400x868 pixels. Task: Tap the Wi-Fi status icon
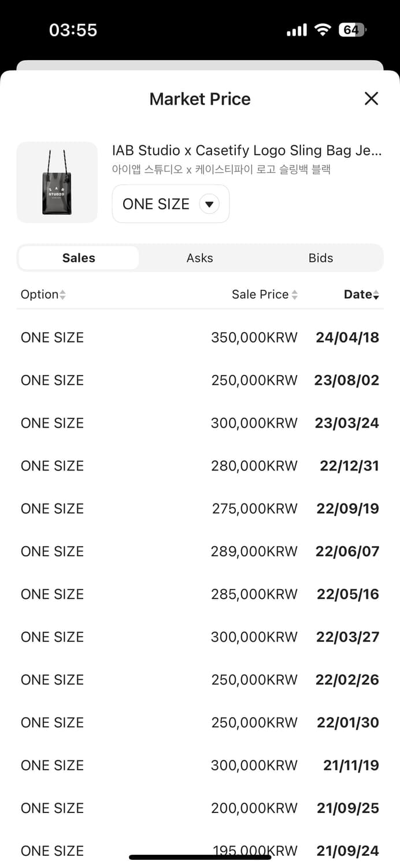click(x=323, y=30)
